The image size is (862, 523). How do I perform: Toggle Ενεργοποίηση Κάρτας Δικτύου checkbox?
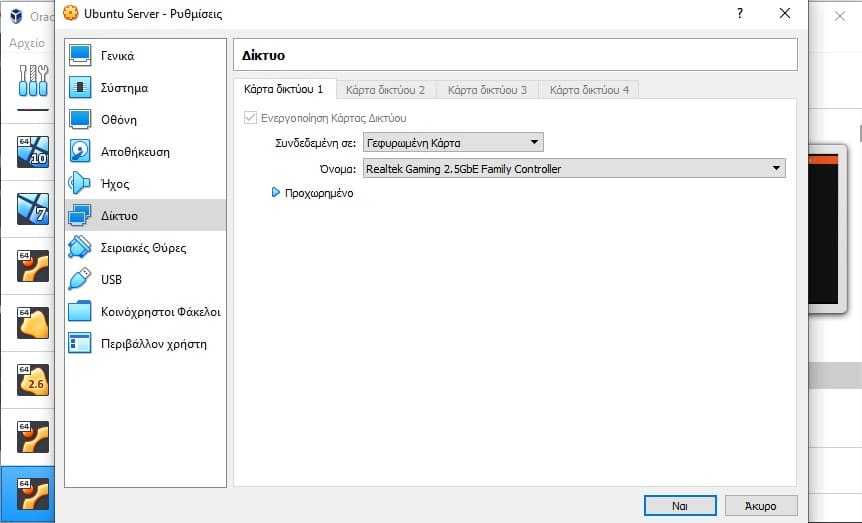pyautogui.click(x=250, y=118)
